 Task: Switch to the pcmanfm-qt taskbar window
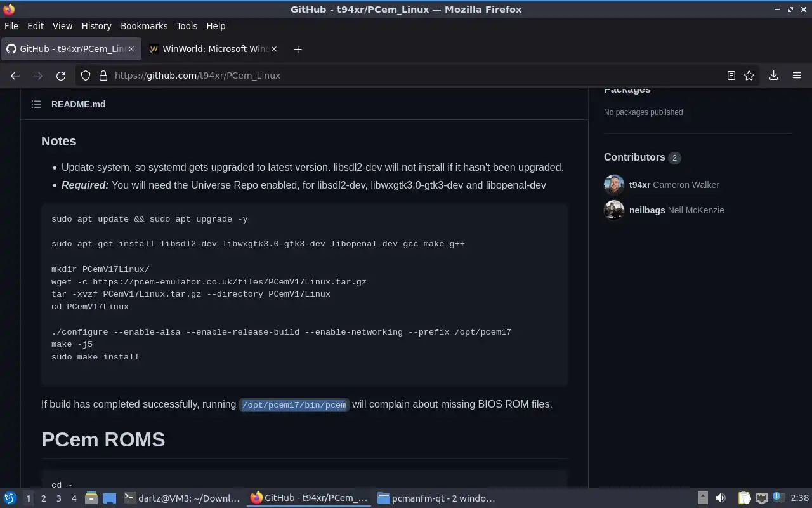tap(436, 498)
